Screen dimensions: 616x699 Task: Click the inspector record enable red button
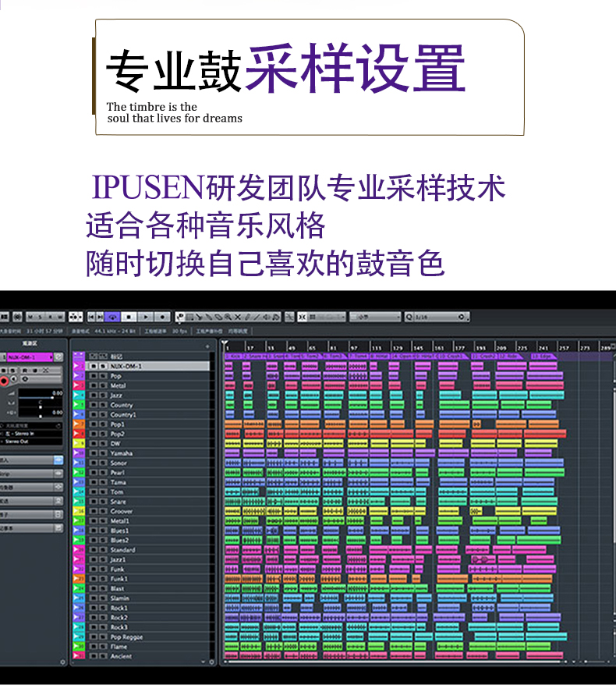tap(4, 381)
